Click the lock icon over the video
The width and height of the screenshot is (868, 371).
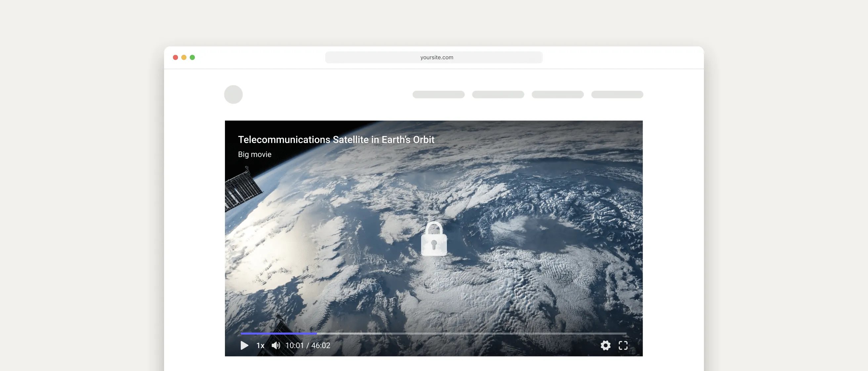[x=434, y=239]
